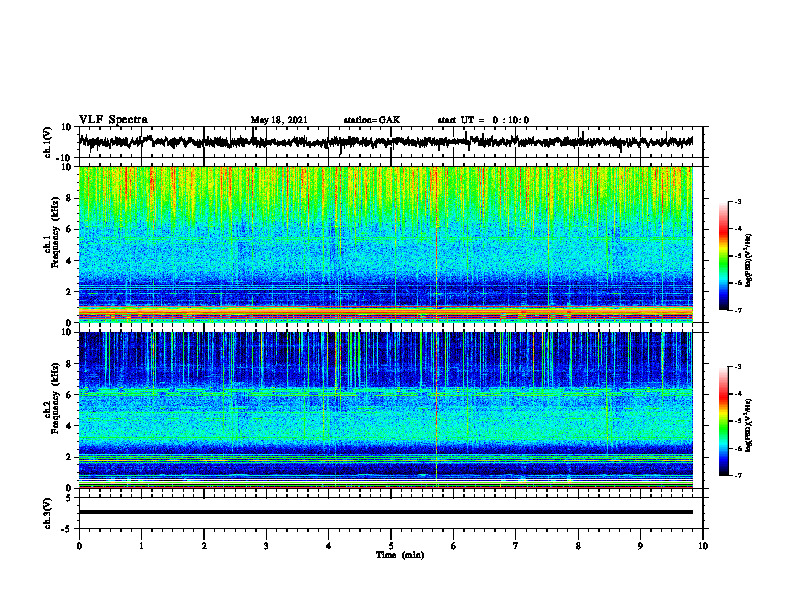Click the ch.1 color bar PSD unit label
The width and height of the screenshot is (792, 612).
[x=748, y=260]
